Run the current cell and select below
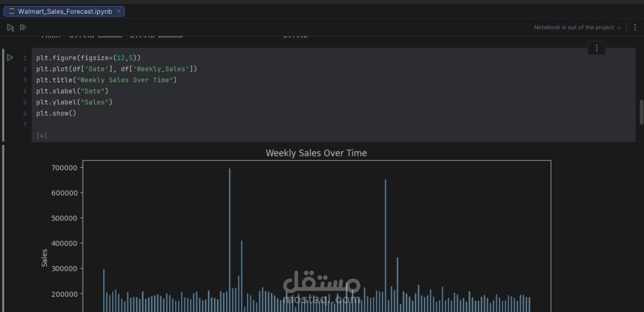644x312 pixels. [x=10, y=27]
